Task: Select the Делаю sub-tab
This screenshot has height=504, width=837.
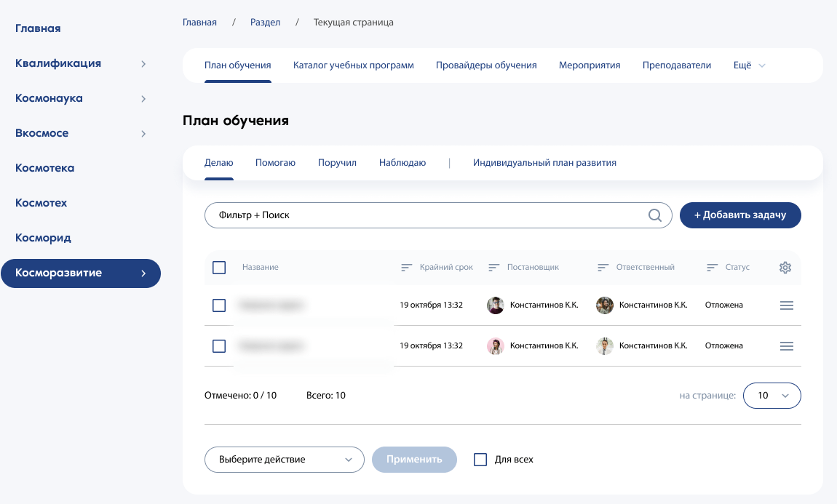Action: point(219,163)
